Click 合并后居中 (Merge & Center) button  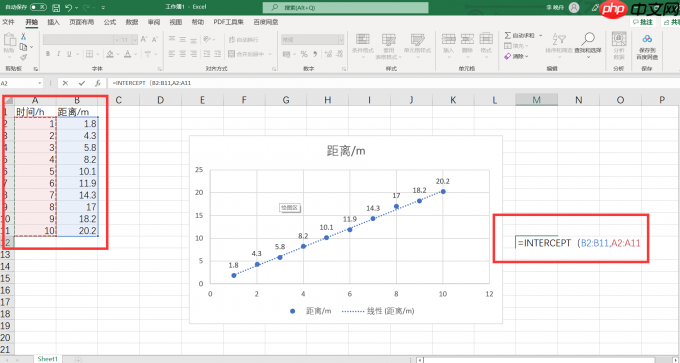click(x=247, y=54)
